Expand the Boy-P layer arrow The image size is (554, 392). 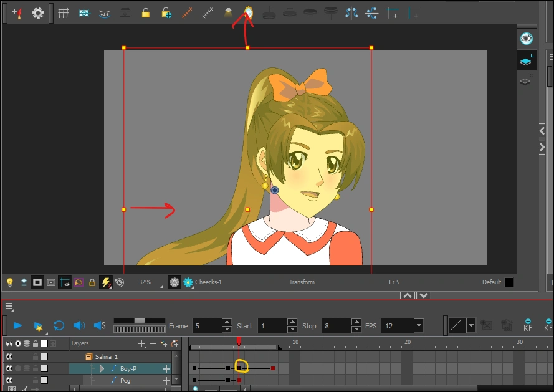tap(102, 368)
